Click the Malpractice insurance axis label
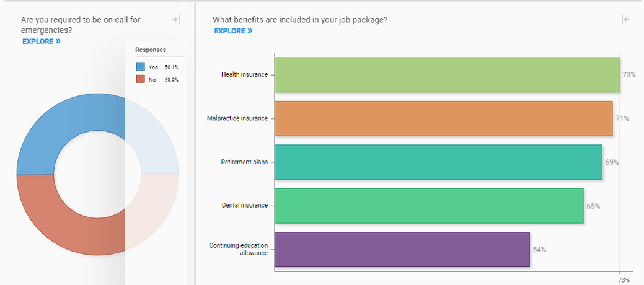This screenshot has width=644, height=285. pyautogui.click(x=237, y=118)
